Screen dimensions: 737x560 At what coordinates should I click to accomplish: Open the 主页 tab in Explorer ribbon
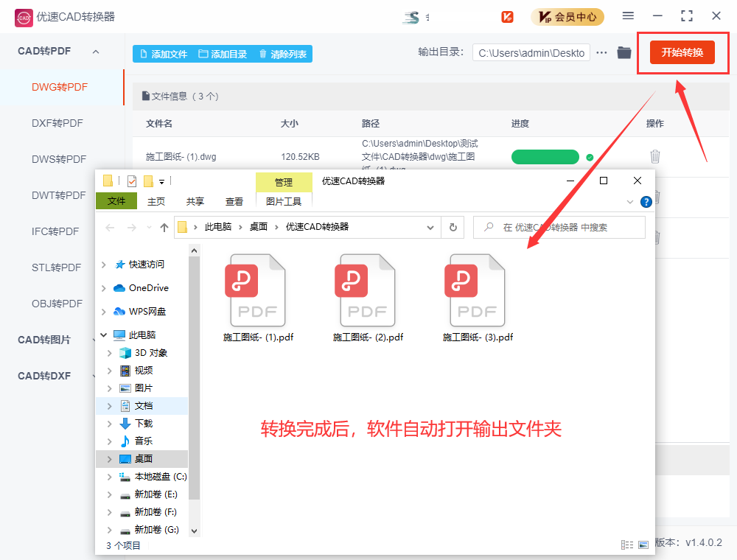tap(156, 202)
